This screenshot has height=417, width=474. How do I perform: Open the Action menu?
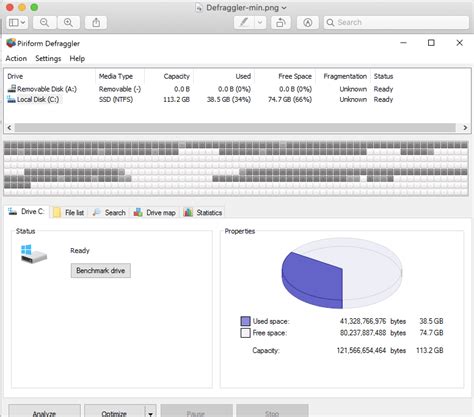pos(16,58)
